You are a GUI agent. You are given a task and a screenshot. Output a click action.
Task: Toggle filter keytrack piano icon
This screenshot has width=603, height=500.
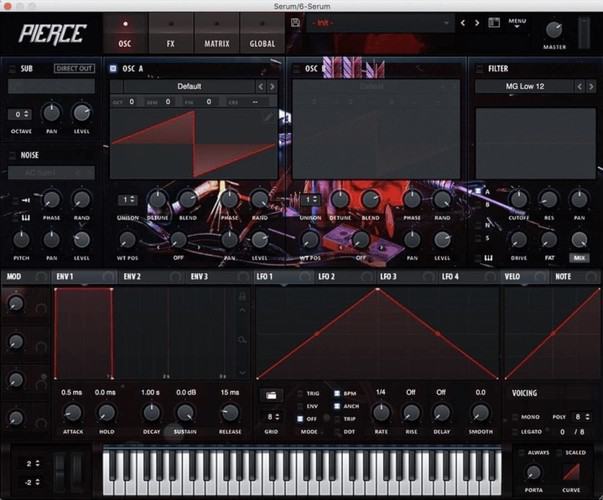(x=488, y=258)
